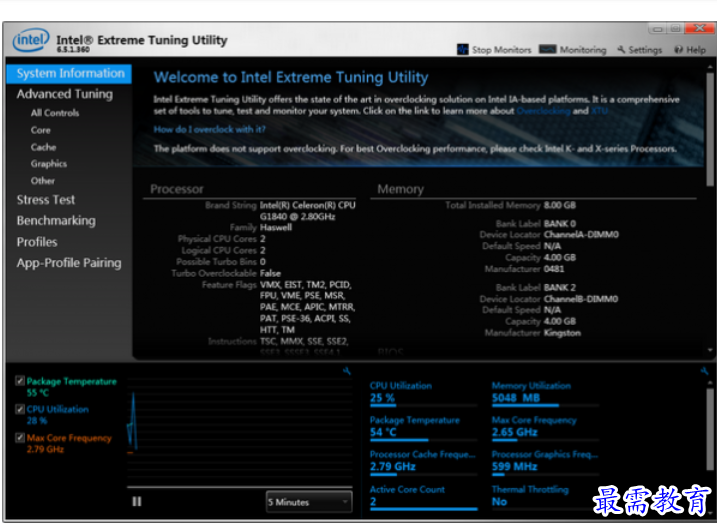717x532 pixels.
Task: Click the Processor section heading
Action: 177,189
